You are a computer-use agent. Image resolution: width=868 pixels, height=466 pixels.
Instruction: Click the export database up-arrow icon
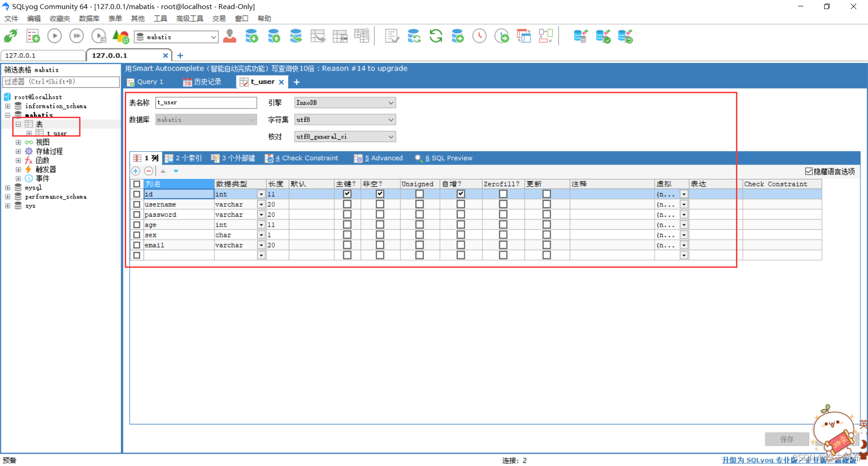(274, 36)
